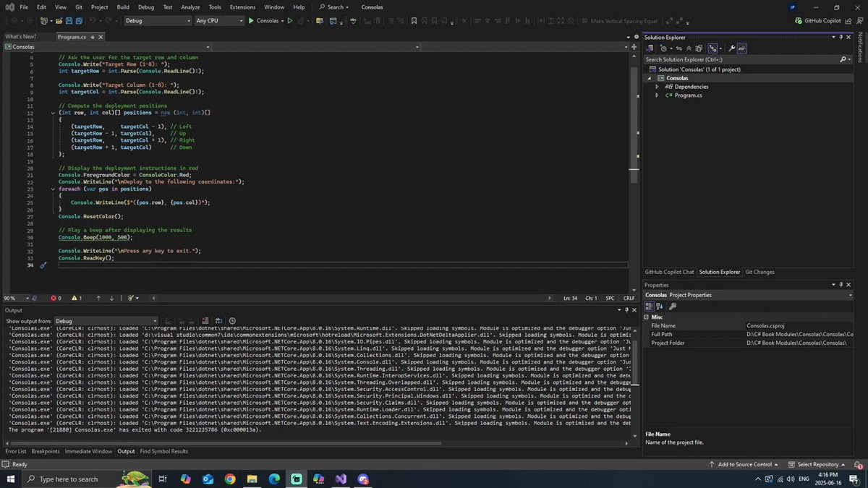The height and width of the screenshot is (488, 868).
Task: Click Sync with Active Document icon
Action: coord(679,48)
